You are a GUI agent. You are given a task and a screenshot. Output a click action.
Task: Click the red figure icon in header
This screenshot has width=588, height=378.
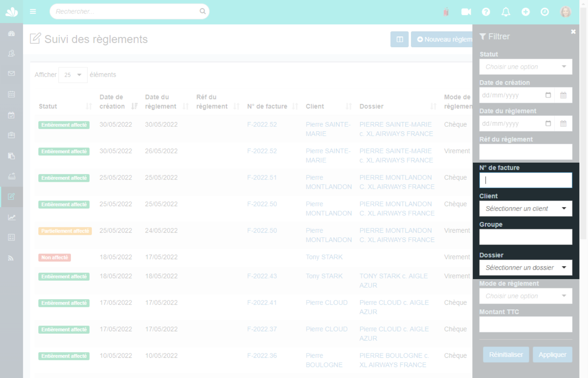coord(446,12)
